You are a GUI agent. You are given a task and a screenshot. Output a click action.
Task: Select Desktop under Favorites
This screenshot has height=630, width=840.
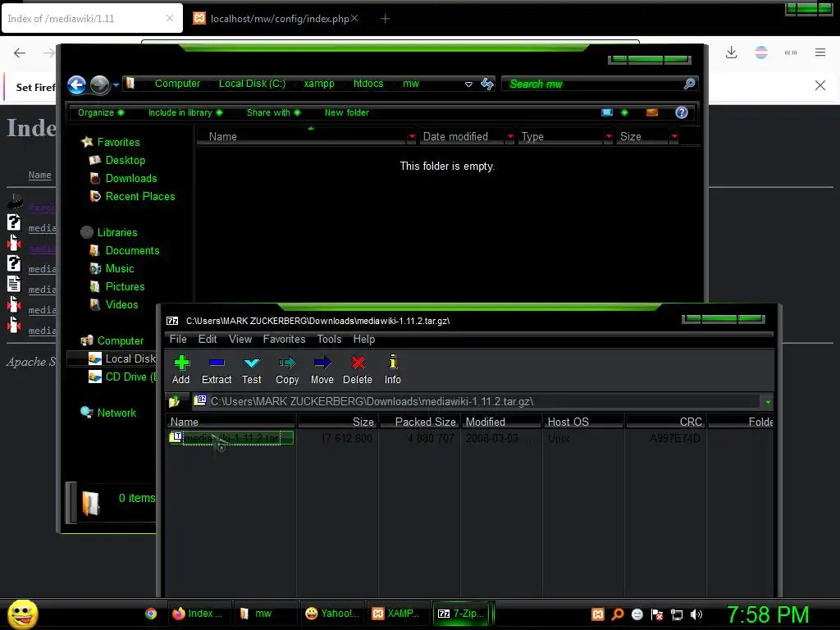coord(125,160)
